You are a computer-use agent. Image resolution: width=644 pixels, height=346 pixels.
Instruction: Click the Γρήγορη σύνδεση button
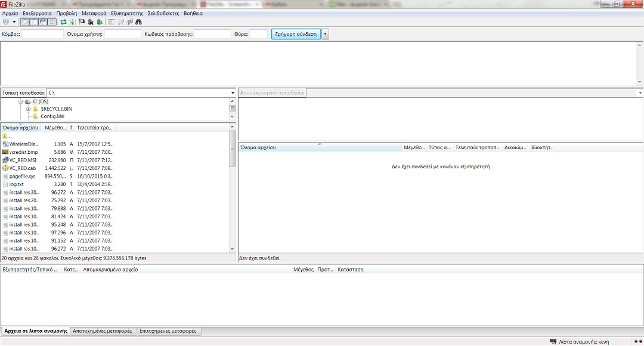(x=296, y=34)
